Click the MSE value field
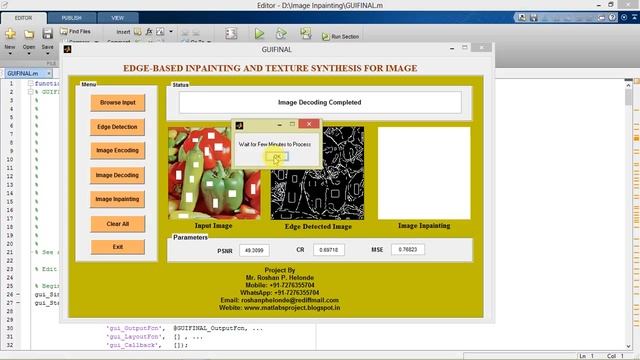The width and height of the screenshot is (640, 360). (408, 249)
